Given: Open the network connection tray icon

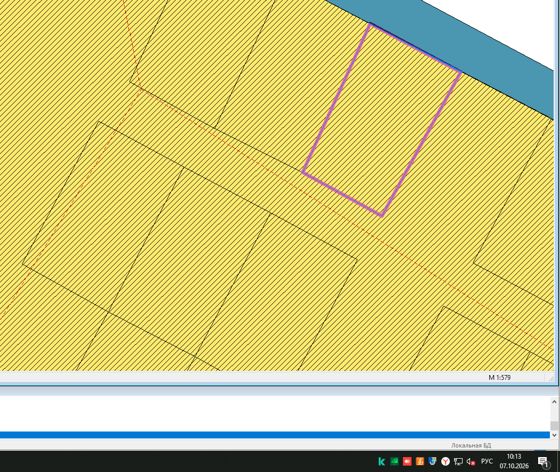Looking at the screenshot, I should (x=458, y=462).
